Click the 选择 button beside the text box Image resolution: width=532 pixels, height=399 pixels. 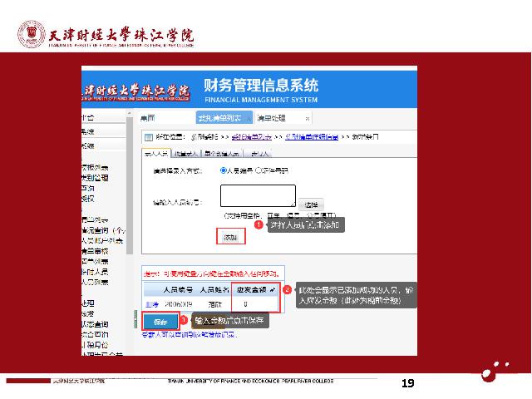(x=311, y=204)
